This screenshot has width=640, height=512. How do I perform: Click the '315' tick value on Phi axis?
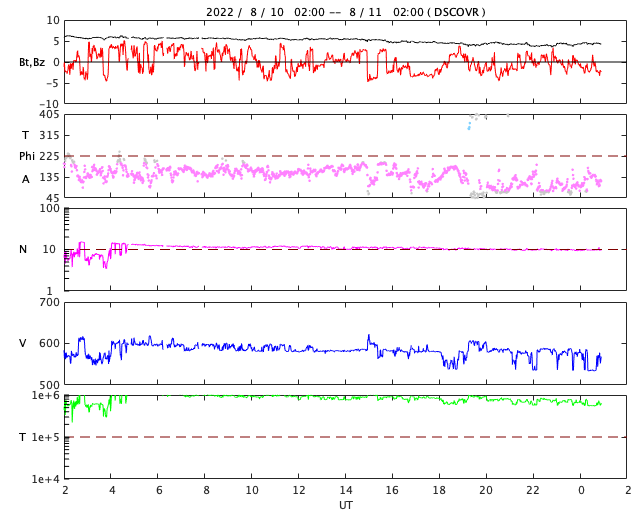(49, 135)
